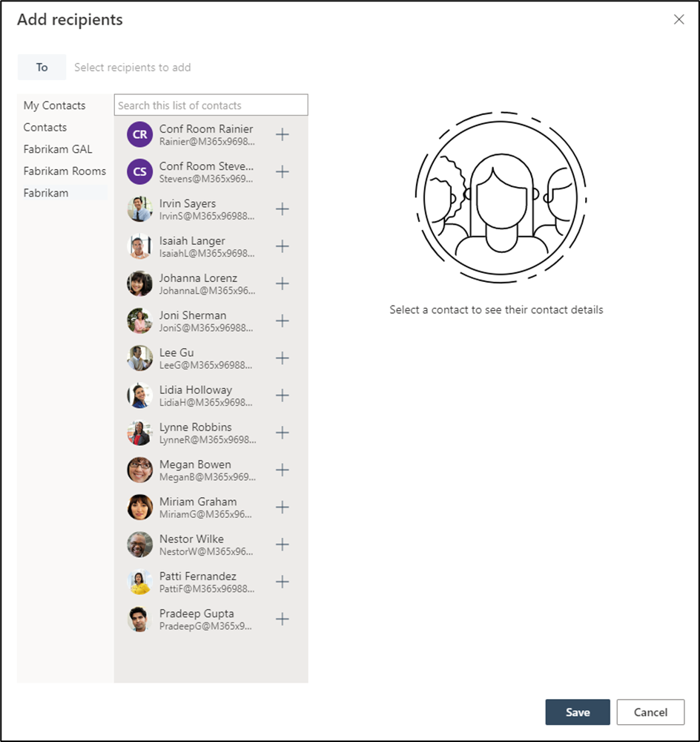Add Johanna Lorenz using plus icon
The height and width of the screenshot is (742, 700).
(x=283, y=283)
